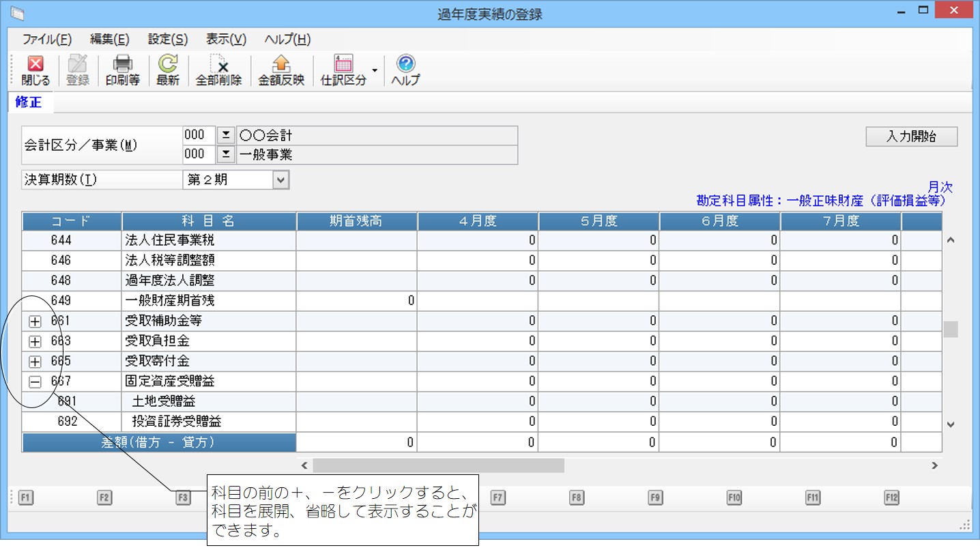Click the 全部削除 delete-all icon
Screen dimensions: 980x548
coord(218,65)
